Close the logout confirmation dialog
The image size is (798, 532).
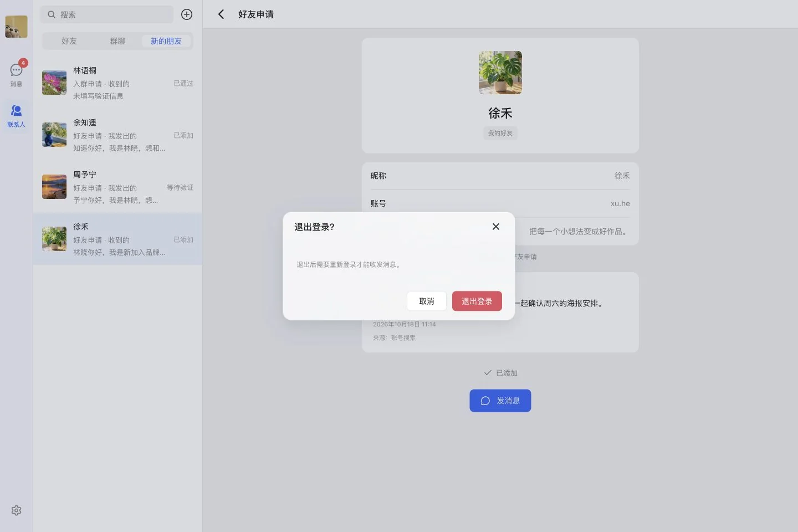pos(496,227)
